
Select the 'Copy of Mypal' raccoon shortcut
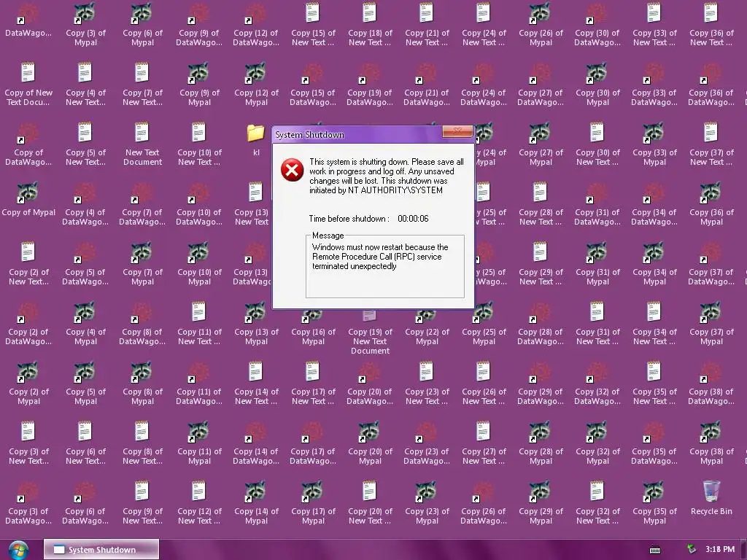click(x=28, y=199)
